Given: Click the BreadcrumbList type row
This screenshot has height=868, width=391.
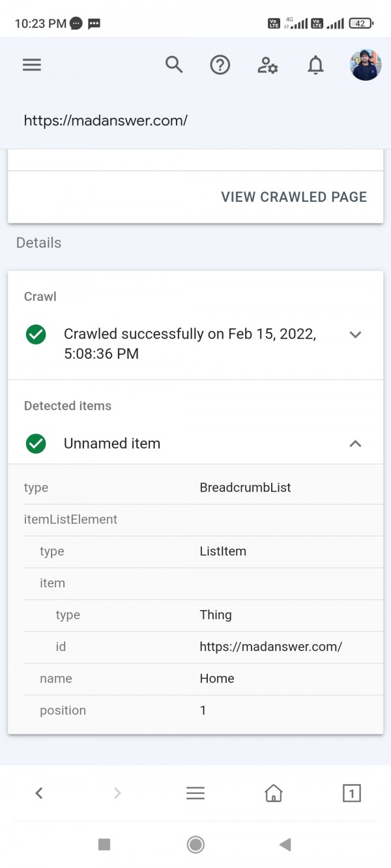Looking at the screenshot, I should [x=195, y=488].
